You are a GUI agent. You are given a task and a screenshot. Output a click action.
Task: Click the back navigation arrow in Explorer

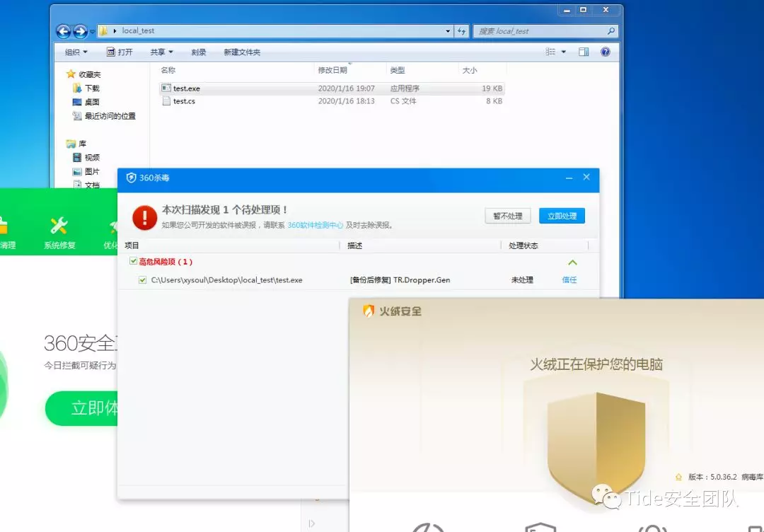(64, 30)
